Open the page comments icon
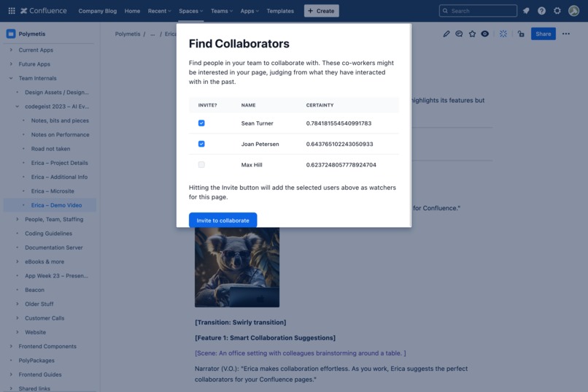Viewport: 588px width, 392px height. pyautogui.click(x=459, y=34)
